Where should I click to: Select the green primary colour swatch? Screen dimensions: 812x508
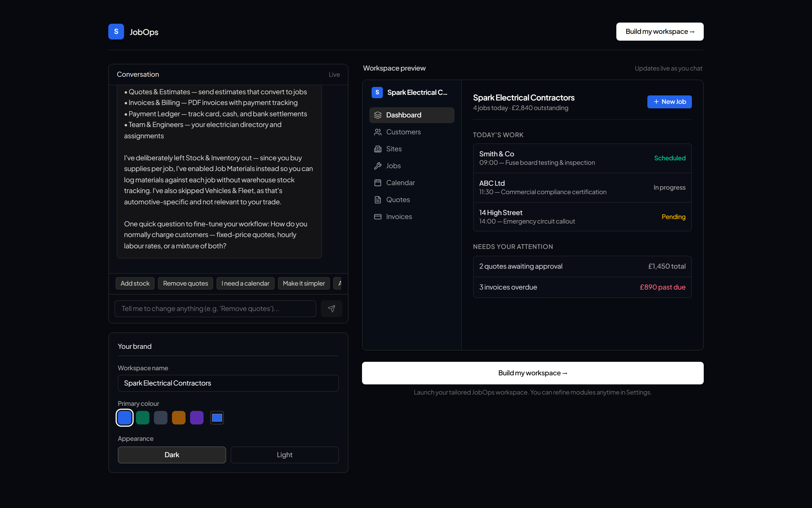(x=143, y=418)
